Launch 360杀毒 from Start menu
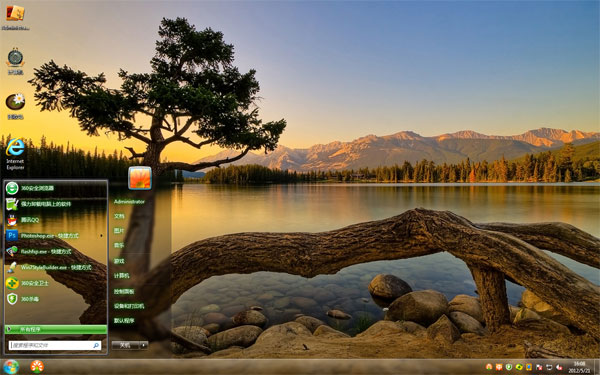Image resolution: width=600 pixels, height=375 pixels. [55, 299]
